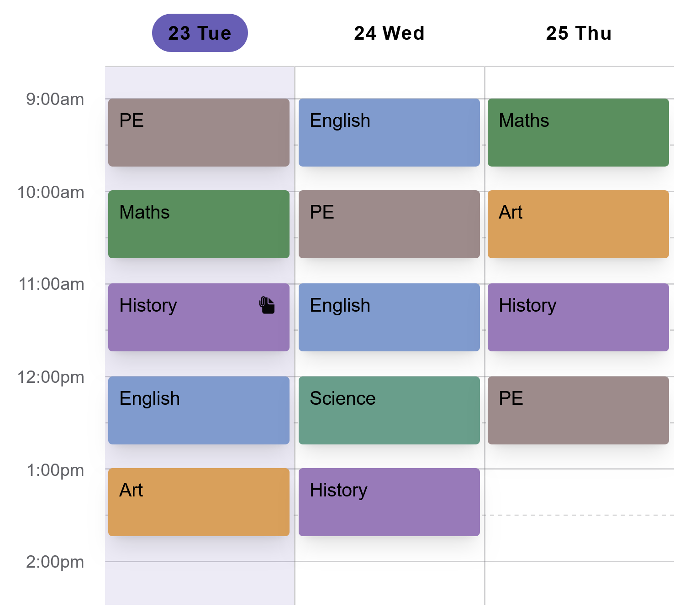
Task: Open Wednesday's 11am English event
Action: click(389, 317)
